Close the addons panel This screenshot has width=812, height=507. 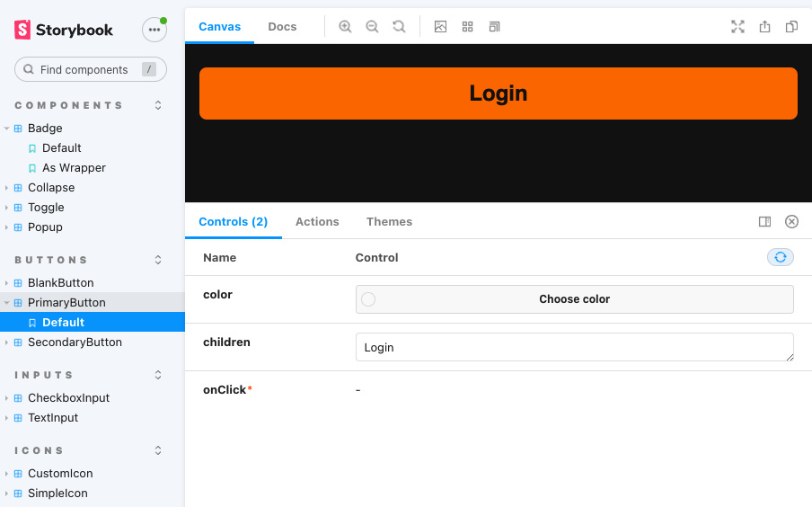pos(791,221)
